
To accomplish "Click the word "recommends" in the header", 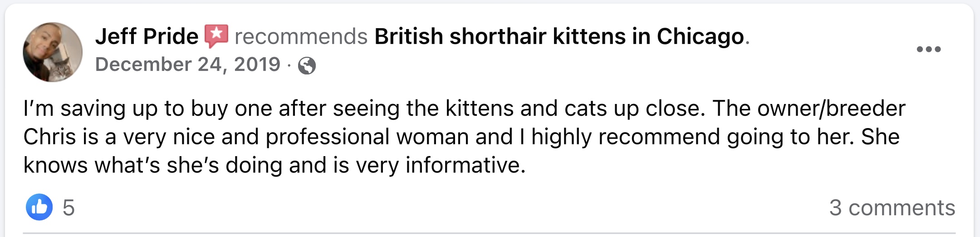I will (x=301, y=36).
